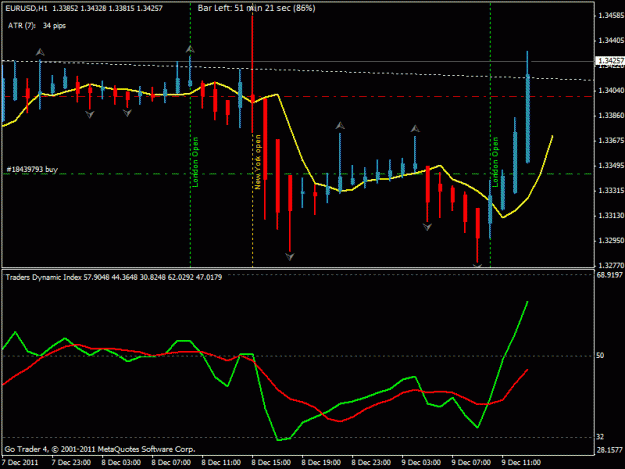
Task: Click the 8 Dec 07:00 time axis label
Action: (171, 463)
